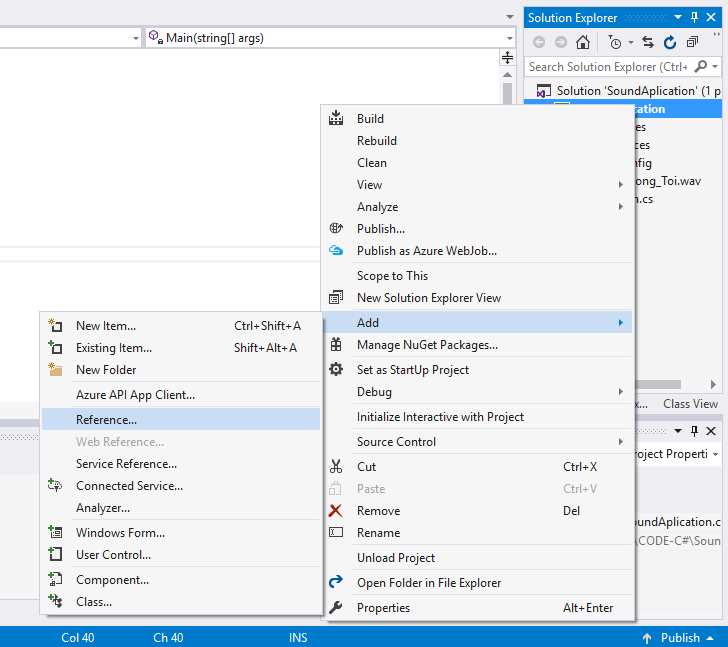Pin the Solution Explorer panel
728x647 pixels.
(694, 18)
